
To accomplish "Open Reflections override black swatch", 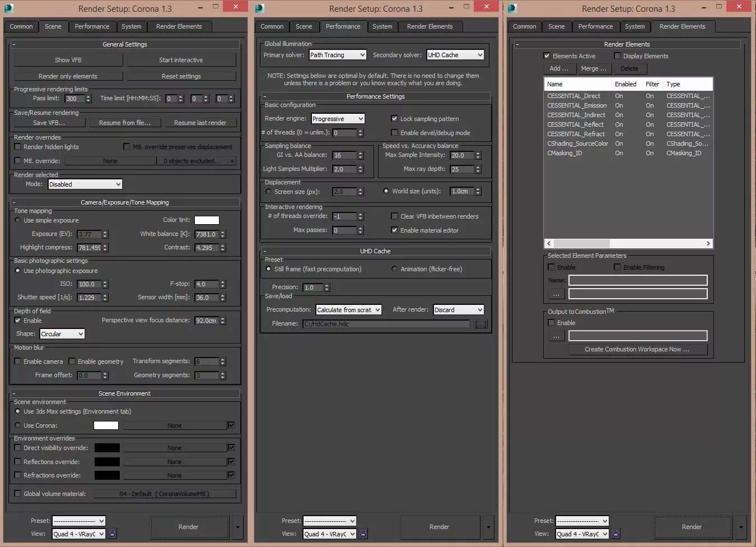I will coord(107,462).
